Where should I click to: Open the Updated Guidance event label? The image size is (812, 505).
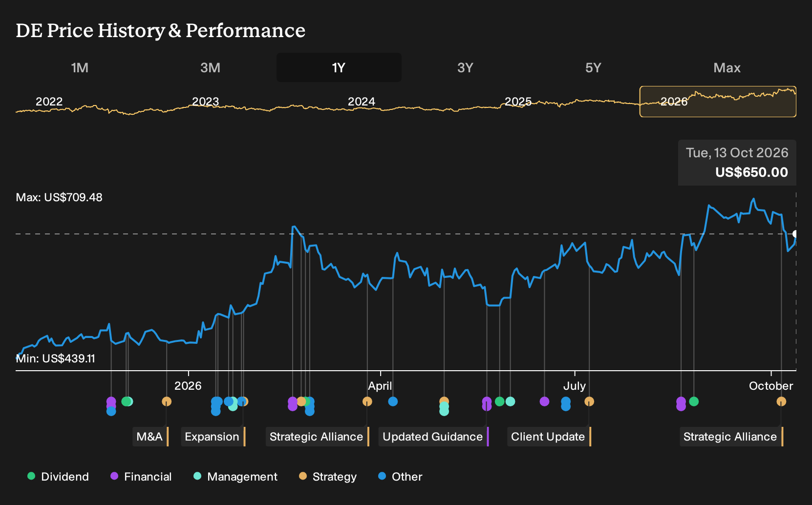[434, 437]
